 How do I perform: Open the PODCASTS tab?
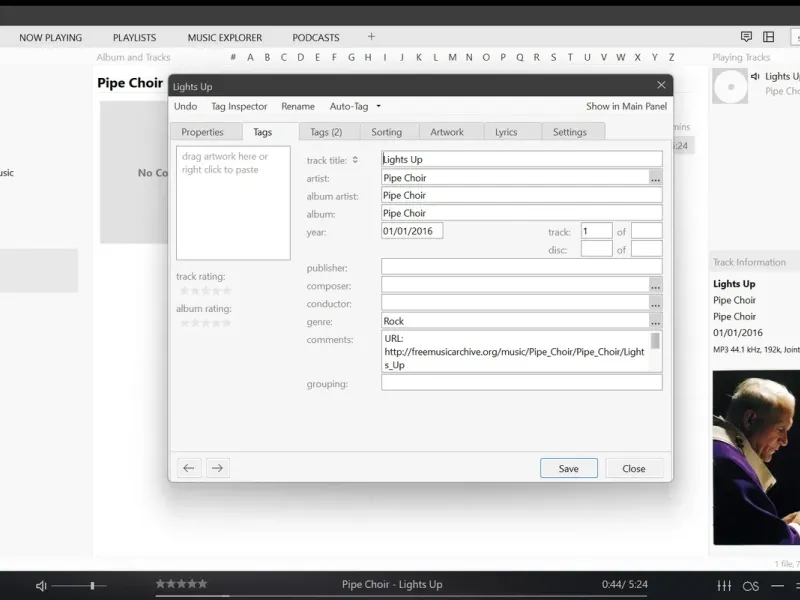tap(316, 38)
